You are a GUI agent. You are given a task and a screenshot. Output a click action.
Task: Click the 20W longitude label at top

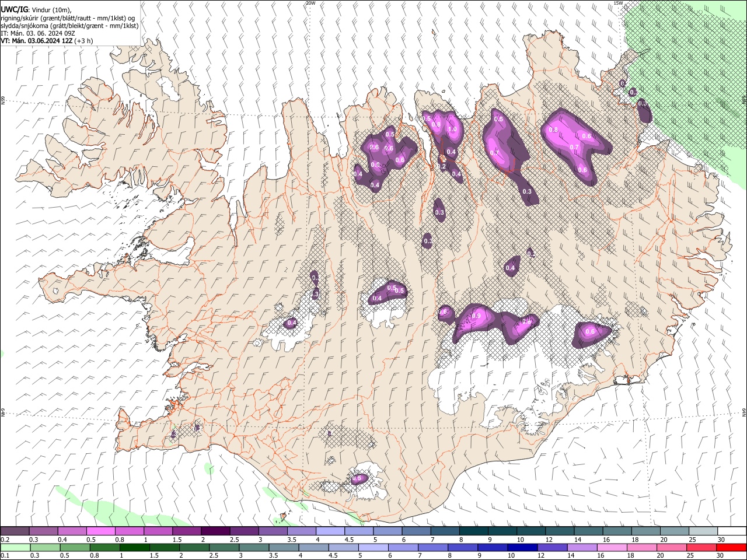(x=311, y=3)
